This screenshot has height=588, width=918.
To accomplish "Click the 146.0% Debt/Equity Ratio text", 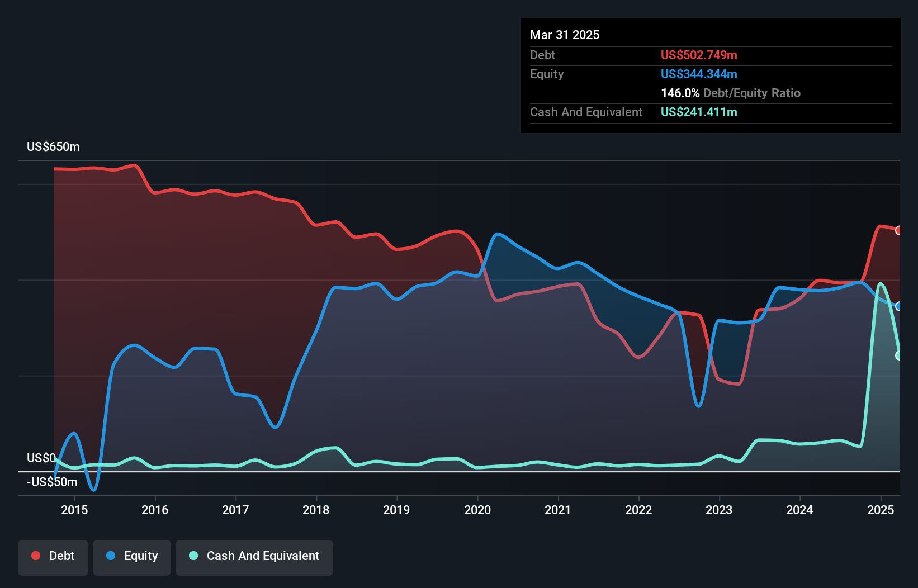I will (730, 93).
